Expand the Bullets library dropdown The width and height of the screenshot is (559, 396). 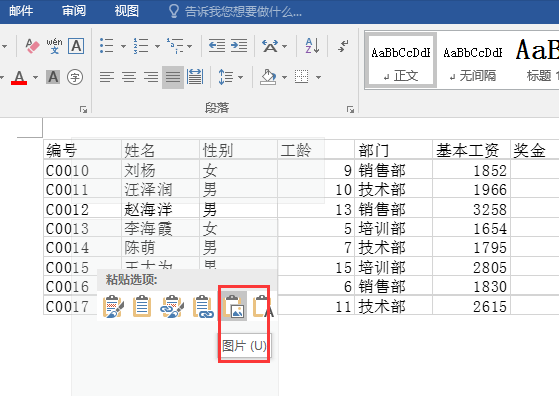123,46
